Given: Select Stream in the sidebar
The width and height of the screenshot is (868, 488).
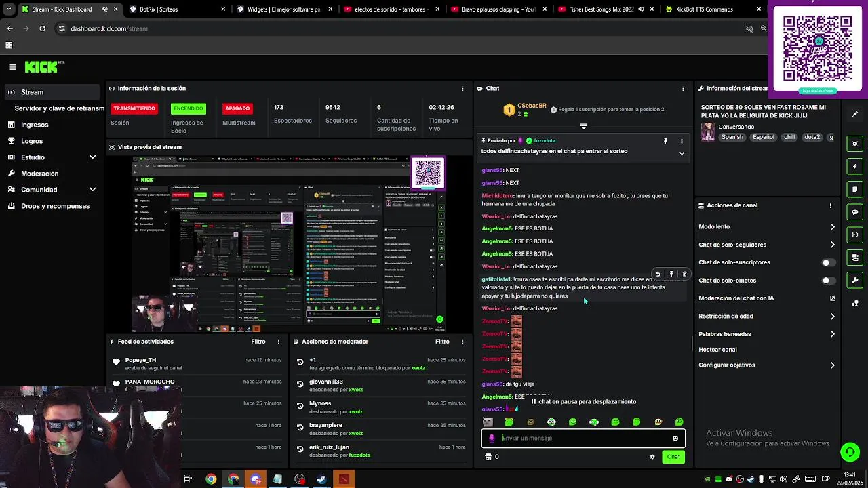Looking at the screenshot, I should click(x=52, y=92).
